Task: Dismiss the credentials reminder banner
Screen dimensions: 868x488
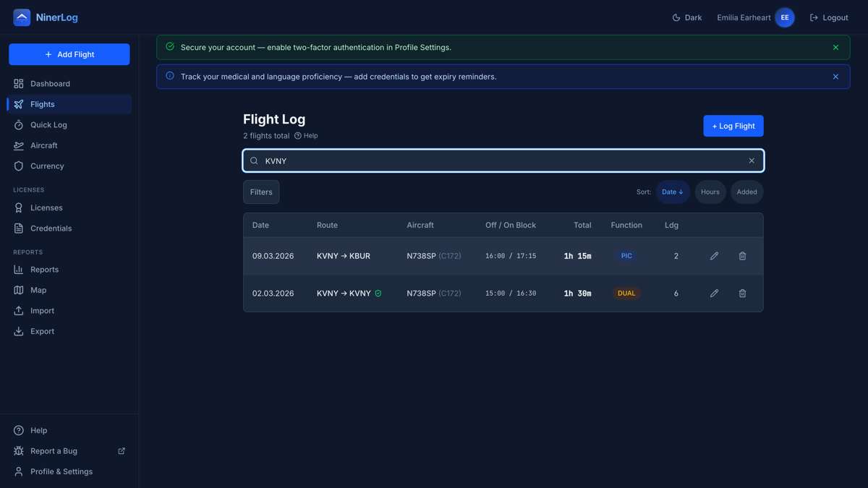Action: [835, 77]
